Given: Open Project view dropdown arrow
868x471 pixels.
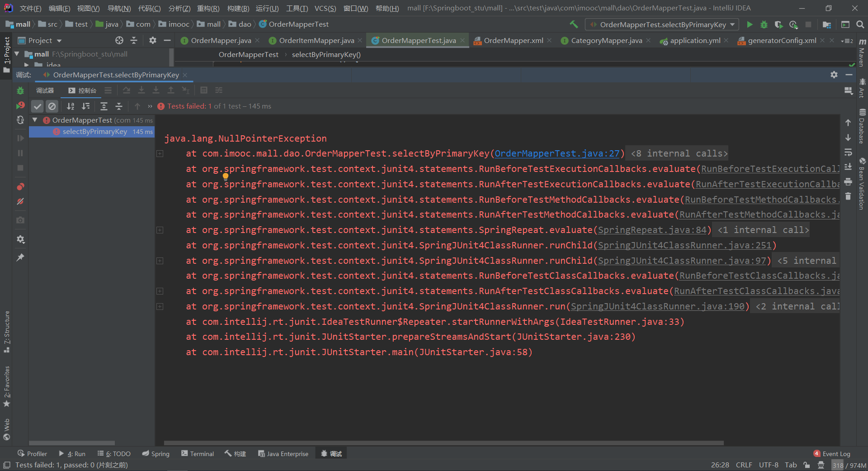Looking at the screenshot, I should coord(59,41).
